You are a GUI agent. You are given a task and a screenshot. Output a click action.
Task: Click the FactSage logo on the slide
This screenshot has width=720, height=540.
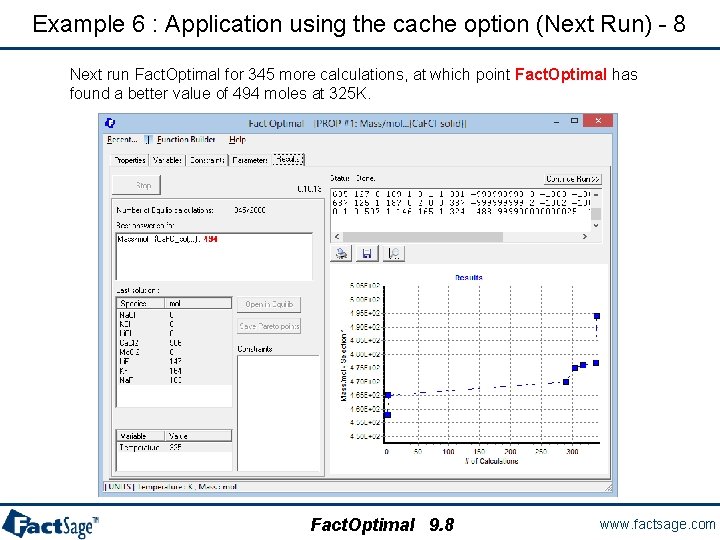51,524
